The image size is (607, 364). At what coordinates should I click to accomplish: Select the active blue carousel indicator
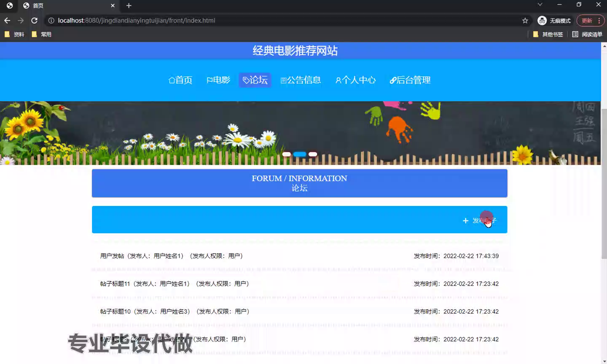pyautogui.click(x=300, y=154)
